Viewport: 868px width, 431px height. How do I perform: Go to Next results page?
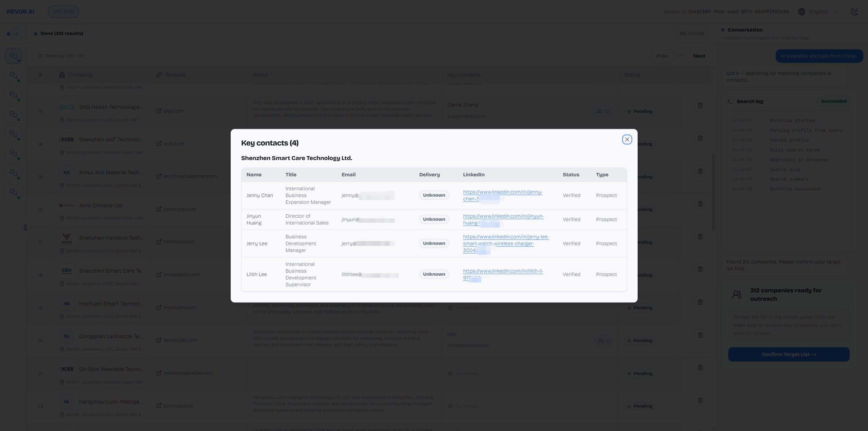point(699,56)
